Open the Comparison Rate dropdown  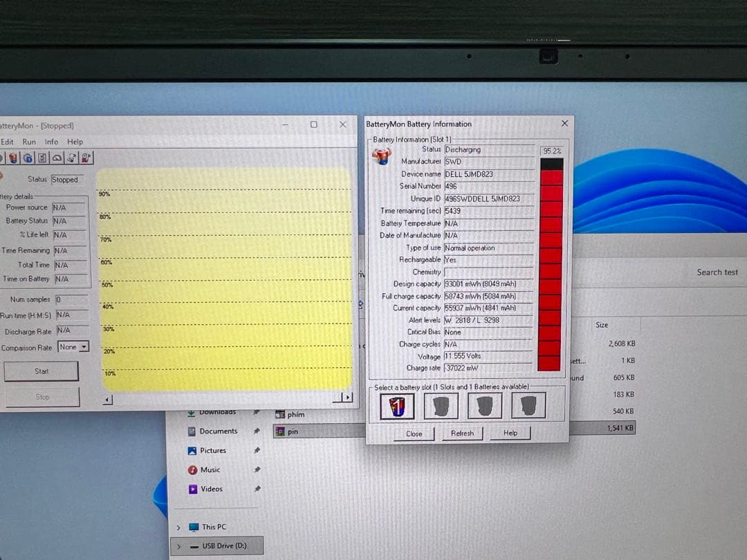(84, 347)
